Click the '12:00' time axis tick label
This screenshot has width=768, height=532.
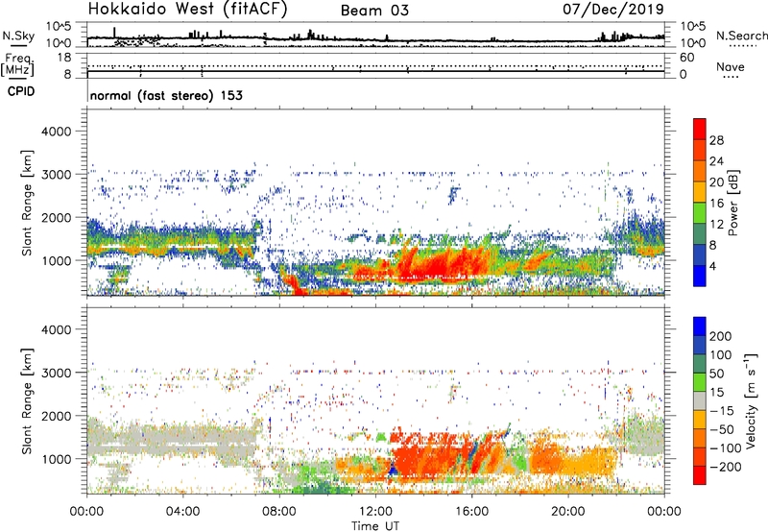375,512
